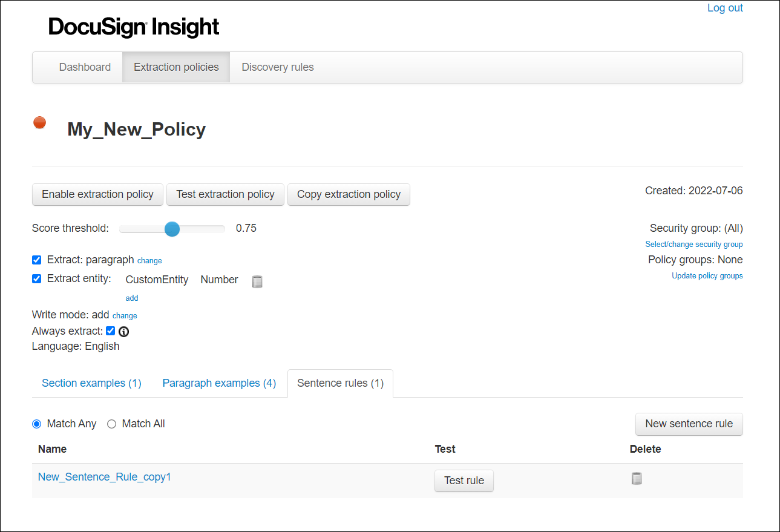Click the DocuSign Insight logo
The image size is (780, 532).
(134, 27)
